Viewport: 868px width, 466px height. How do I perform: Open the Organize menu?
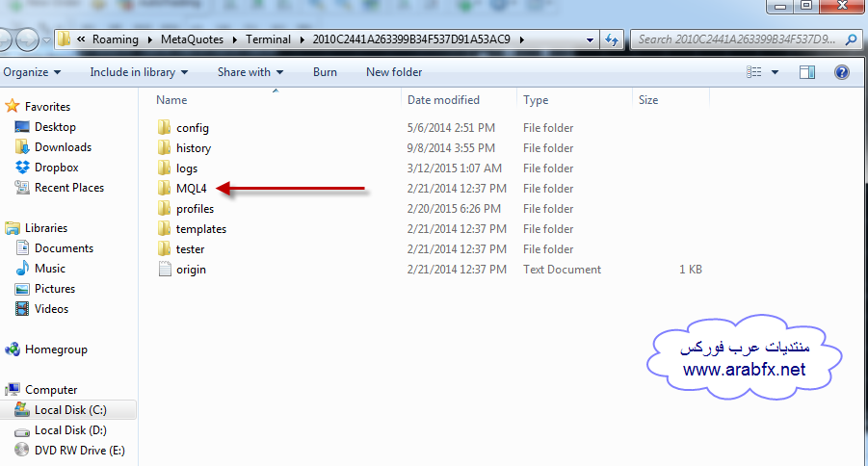coord(32,72)
